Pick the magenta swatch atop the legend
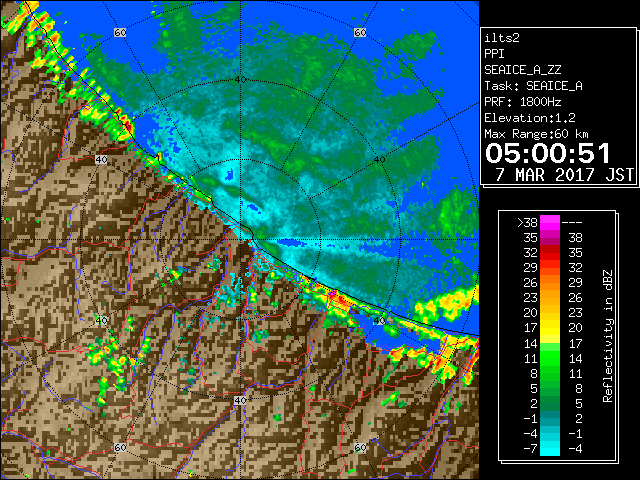This screenshot has width=640, height=480. point(550,223)
